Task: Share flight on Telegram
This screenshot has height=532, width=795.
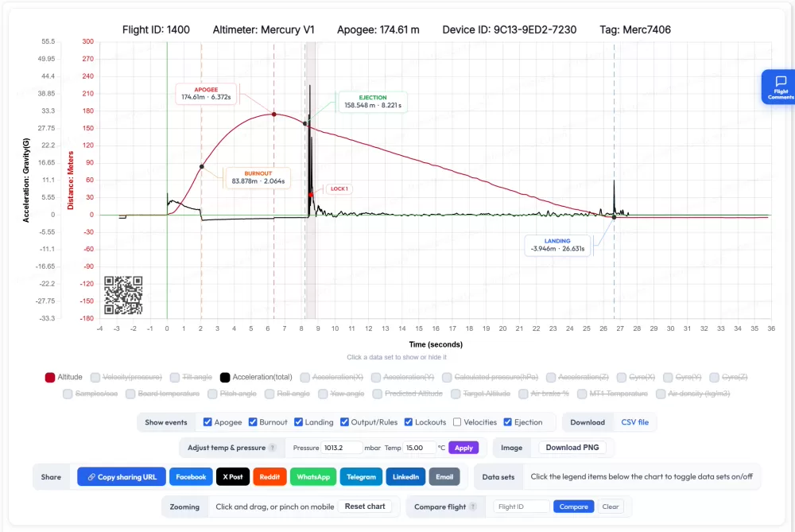Action: [361, 477]
